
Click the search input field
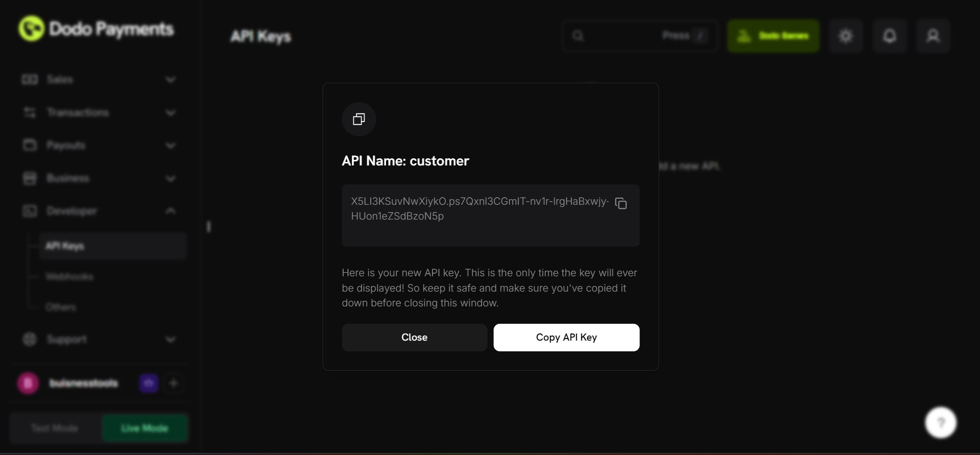(638, 36)
